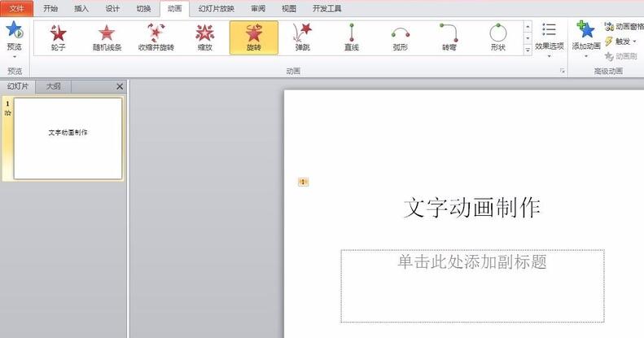This screenshot has width=644, height=338.
Task: Select the Arcs (弧形) motion path
Action: [400, 37]
